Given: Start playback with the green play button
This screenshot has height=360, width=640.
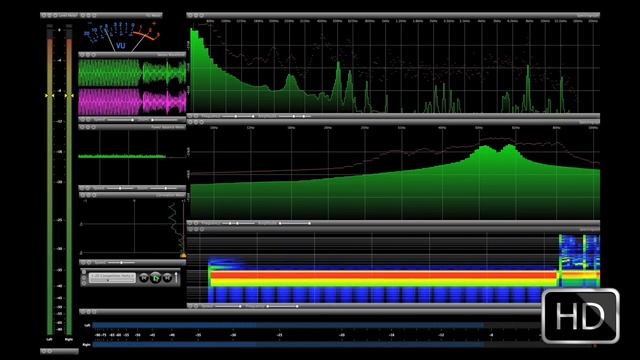Looking at the screenshot, I should pyautogui.click(x=156, y=278).
